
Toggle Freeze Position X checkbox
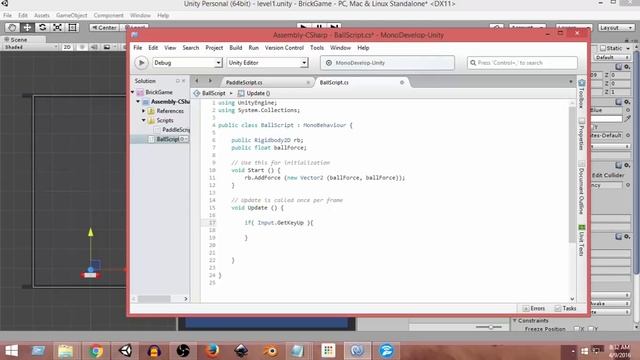(576, 329)
